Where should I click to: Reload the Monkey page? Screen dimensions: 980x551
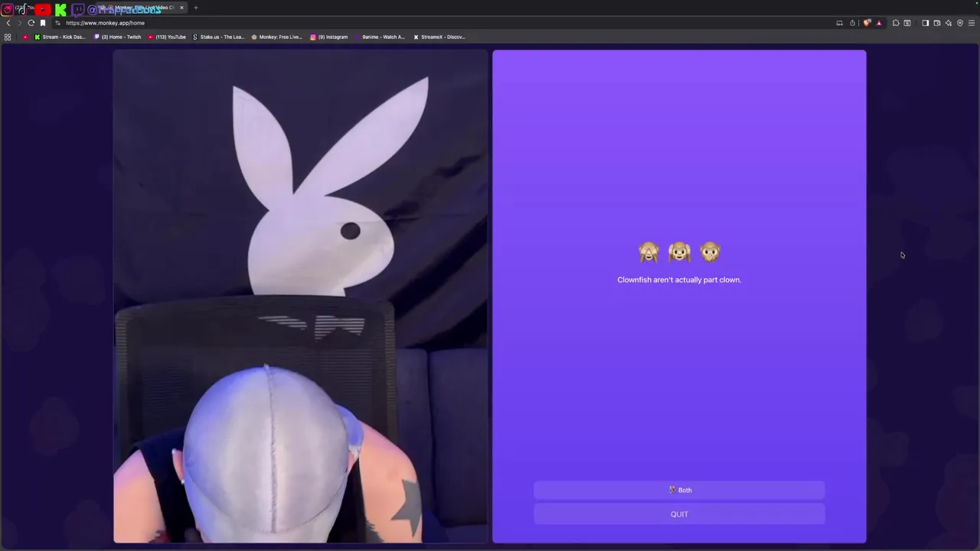[x=31, y=23]
